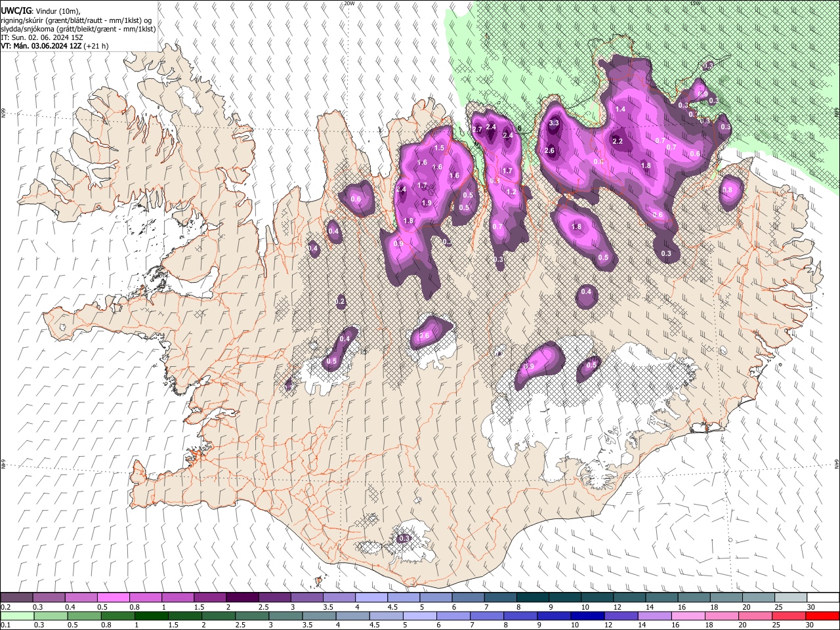Click the "1.5" precipitation value on the map
The height and width of the screenshot is (630, 840).
[x=439, y=148]
